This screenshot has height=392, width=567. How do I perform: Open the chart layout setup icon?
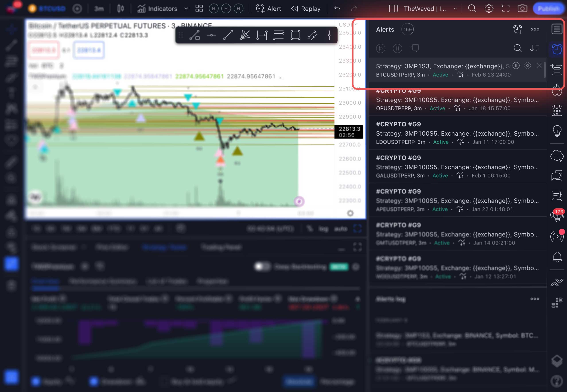393,9
